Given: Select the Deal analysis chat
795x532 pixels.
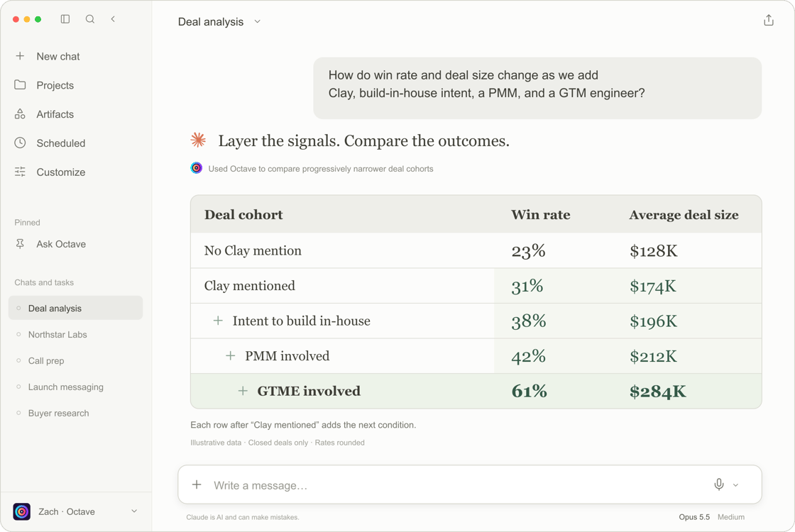Looking at the screenshot, I should point(75,308).
